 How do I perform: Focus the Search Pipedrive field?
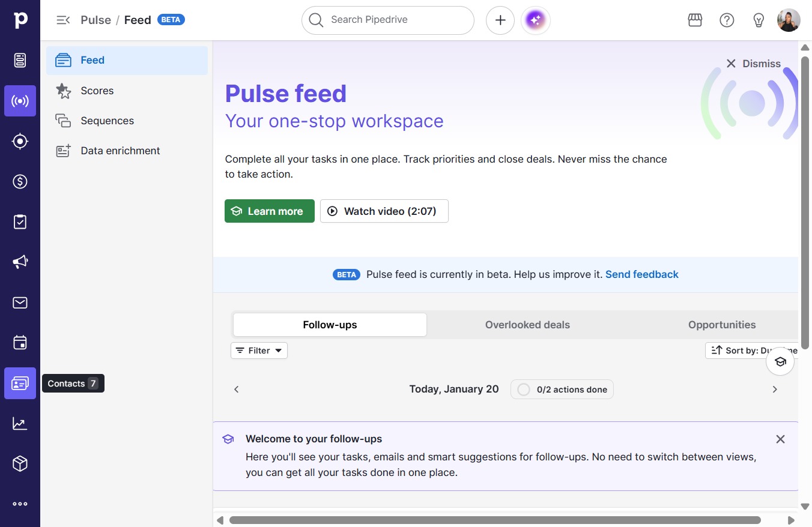point(388,20)
